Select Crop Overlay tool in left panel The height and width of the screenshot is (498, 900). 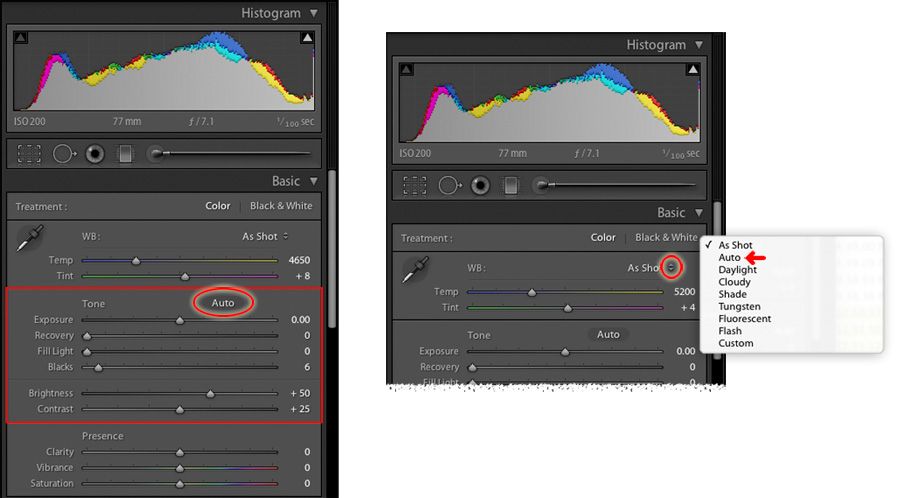(29, 154)
